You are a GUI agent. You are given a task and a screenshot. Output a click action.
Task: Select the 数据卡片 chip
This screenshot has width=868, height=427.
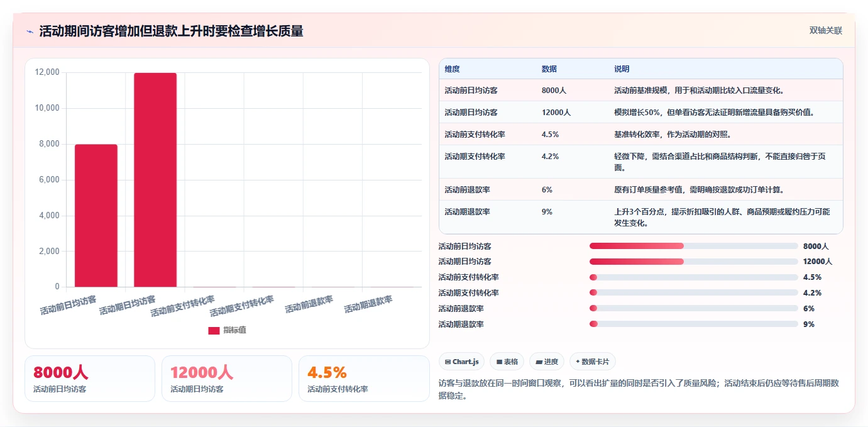click(593, 362)
